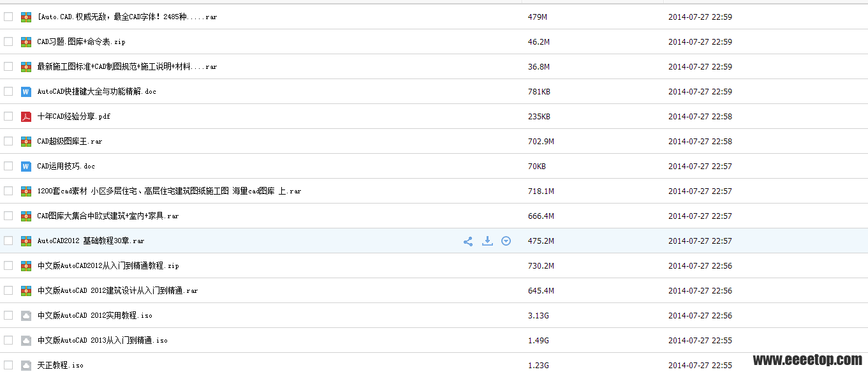Open file name 中文版AutoCAD 2013从入门到精通.iso
The height and width of the screenshot is (372, 868).
(x=102, y=341)
